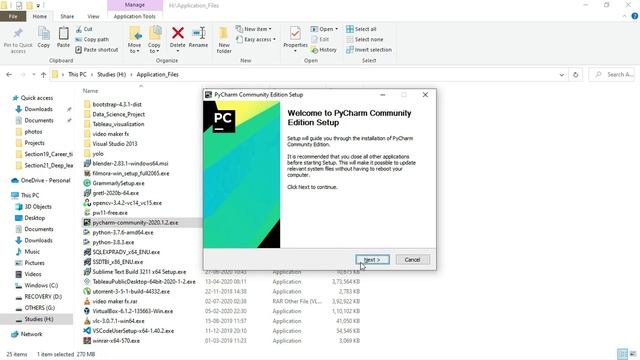
Task: Open the File menu tab
Action: pyautogui.click(x=13, y=16)
